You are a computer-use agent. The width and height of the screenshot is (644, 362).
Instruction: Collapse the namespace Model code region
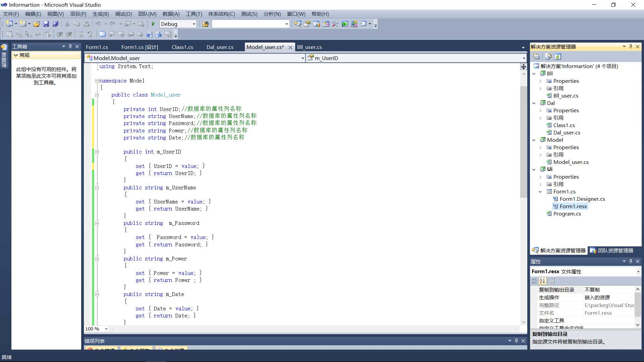(x=97, y=81)
